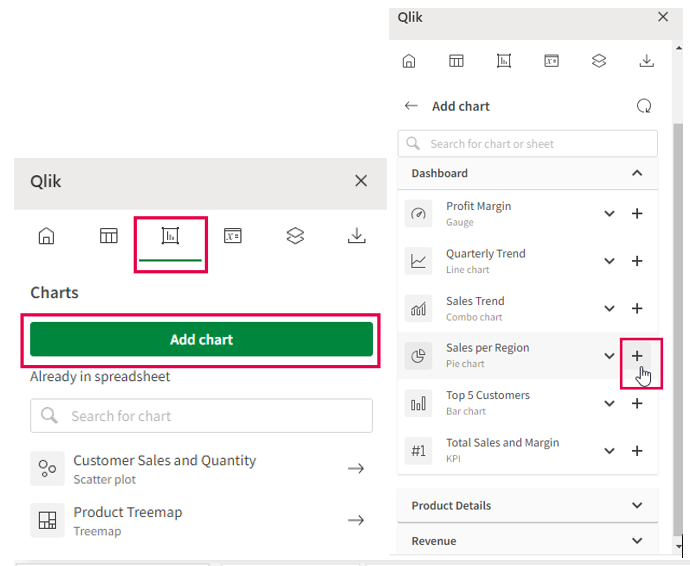
Task: Open Customer Sales and Quantity chart arrow
Action: [356, 468]
